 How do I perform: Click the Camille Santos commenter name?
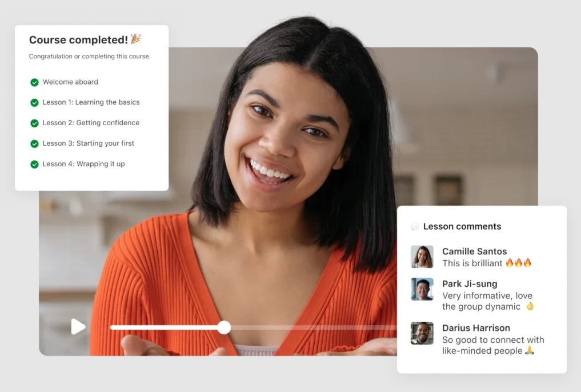pyautogui.click(x=474, y=251)
